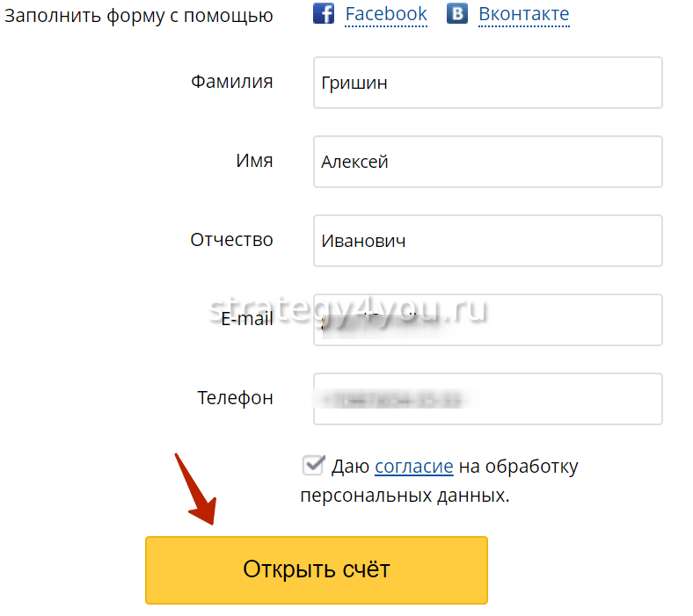Click into the E-mail input field

click(x=487, y=320)
